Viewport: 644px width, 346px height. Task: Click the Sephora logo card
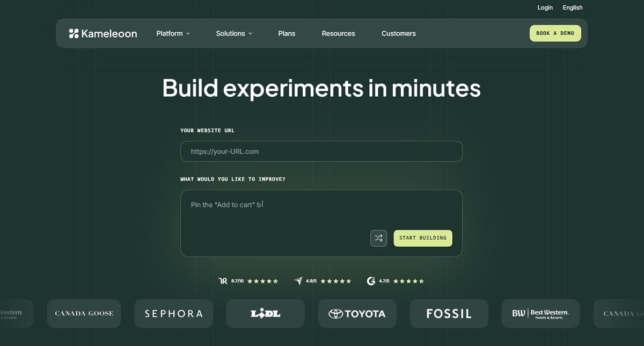click(174, 313)
